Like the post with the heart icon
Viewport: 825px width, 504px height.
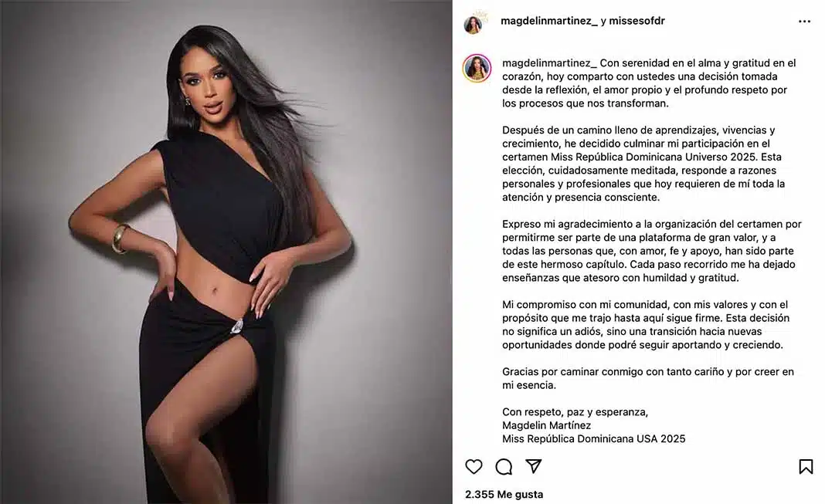tap(474, 467)
